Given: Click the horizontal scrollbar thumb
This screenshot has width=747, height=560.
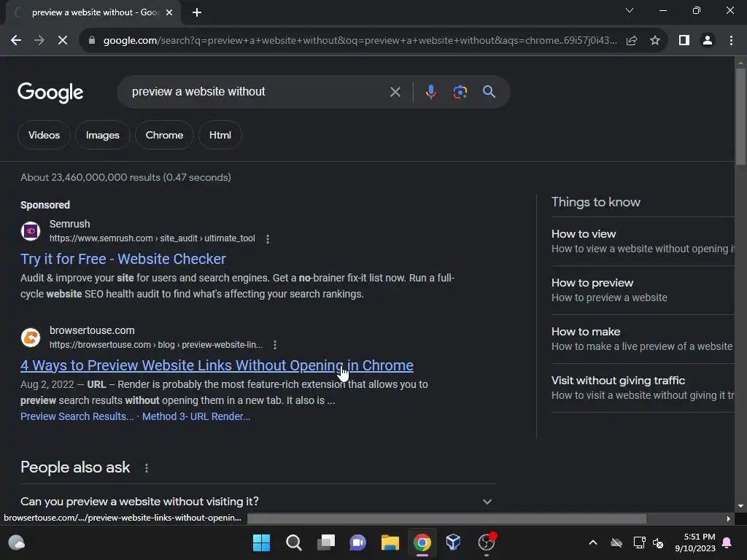Looking at the screenshot, I should [x=447, y=518].
